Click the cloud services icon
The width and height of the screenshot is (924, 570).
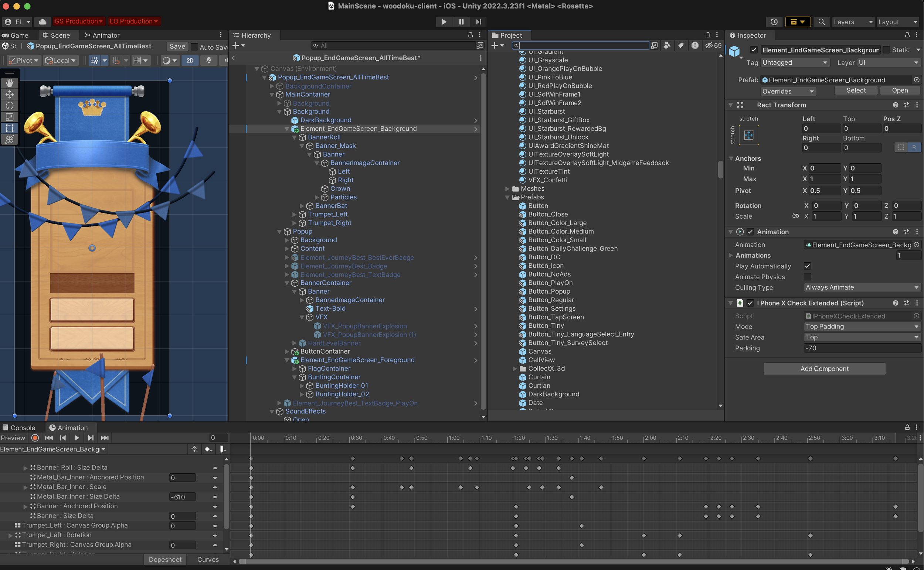pos(43,22)
